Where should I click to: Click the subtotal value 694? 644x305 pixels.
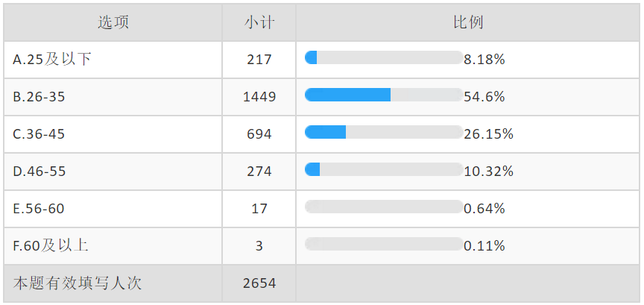tap(259, 134)
